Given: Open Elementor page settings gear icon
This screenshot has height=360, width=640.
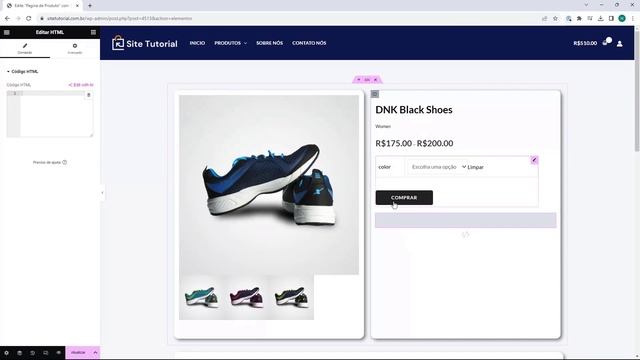Looking at the screenshot, I should coord(7,353).
